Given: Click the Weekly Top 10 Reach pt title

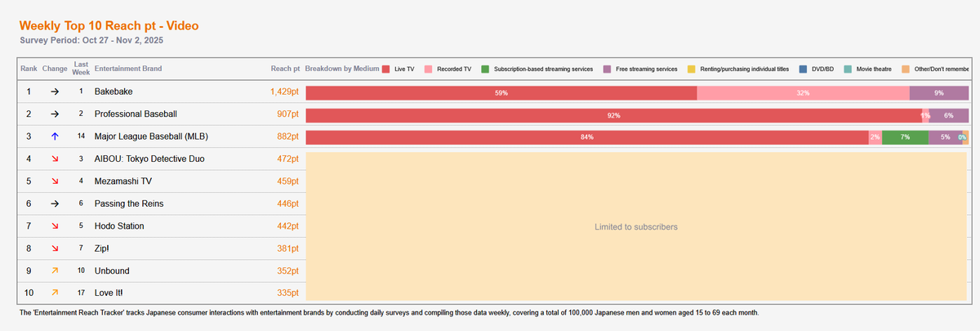Looking at the screenshot, I should pos(109,26).
